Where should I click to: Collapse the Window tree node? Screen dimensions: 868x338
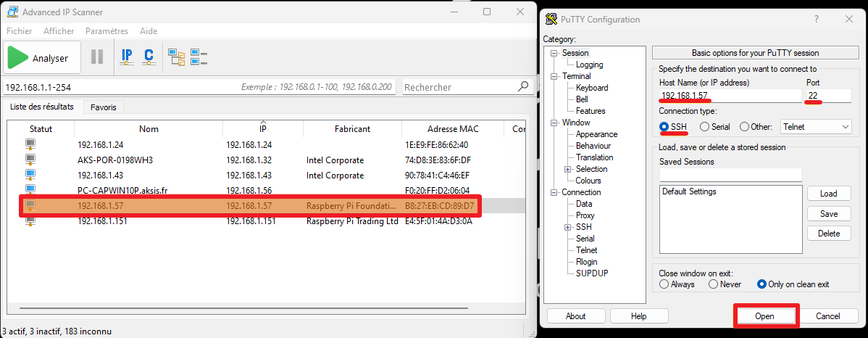click(x=553, y=123)
